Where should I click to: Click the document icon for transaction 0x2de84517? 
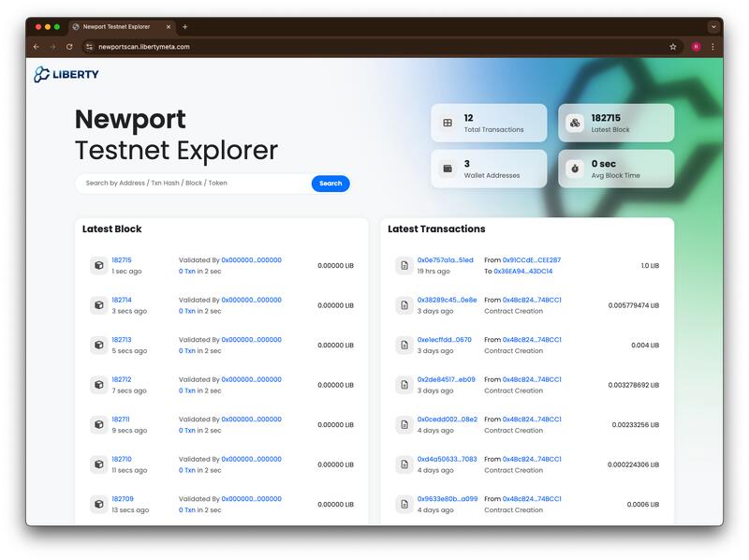pos(404,385)
